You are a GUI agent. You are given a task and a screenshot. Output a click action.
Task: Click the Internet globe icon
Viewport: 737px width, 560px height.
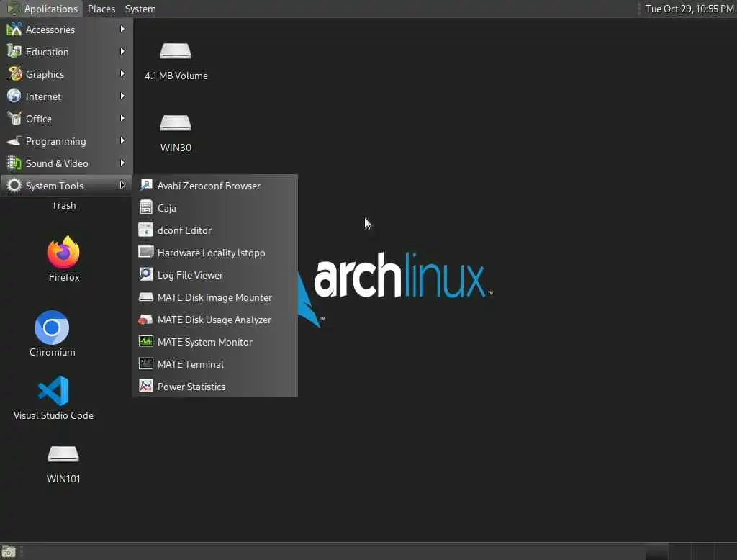coord(14,96)
